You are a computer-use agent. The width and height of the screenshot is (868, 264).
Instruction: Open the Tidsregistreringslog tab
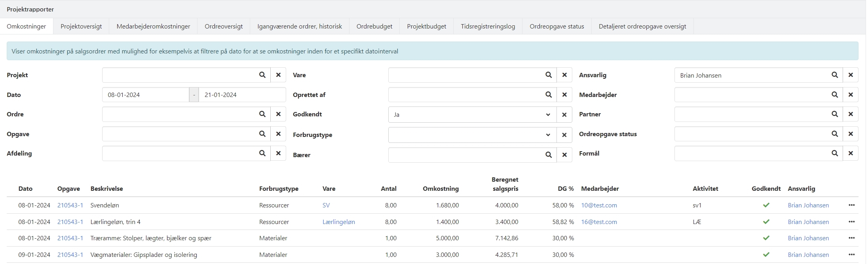(488, 27)
